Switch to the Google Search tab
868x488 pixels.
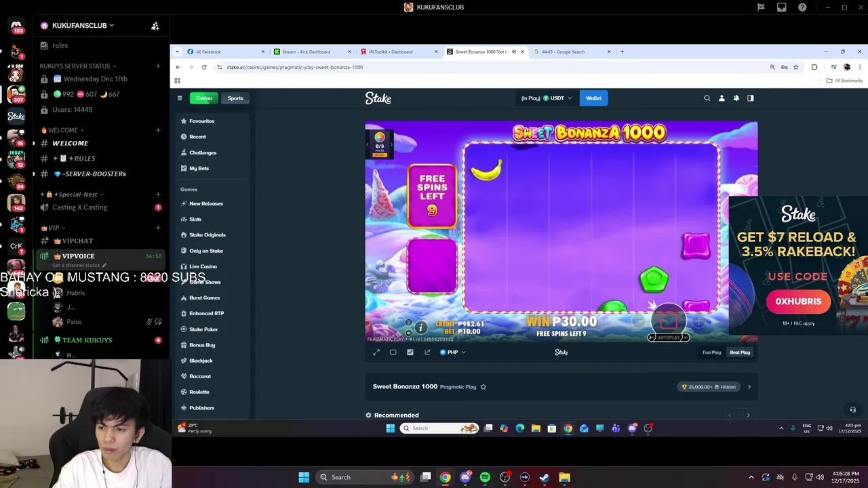coord(572,52)
